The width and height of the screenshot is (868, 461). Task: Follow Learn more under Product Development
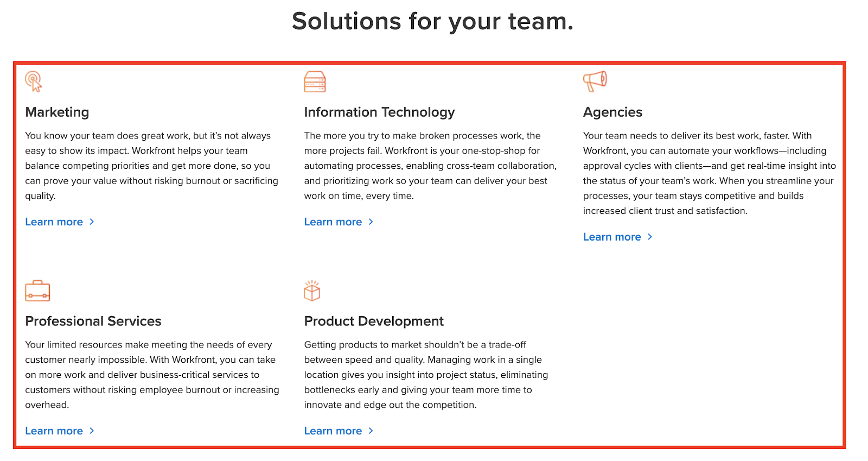pyautogui.click(x=339, y=431)
